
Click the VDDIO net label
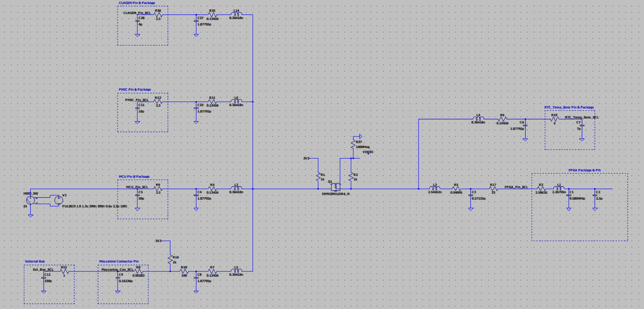tap(368, 152)
